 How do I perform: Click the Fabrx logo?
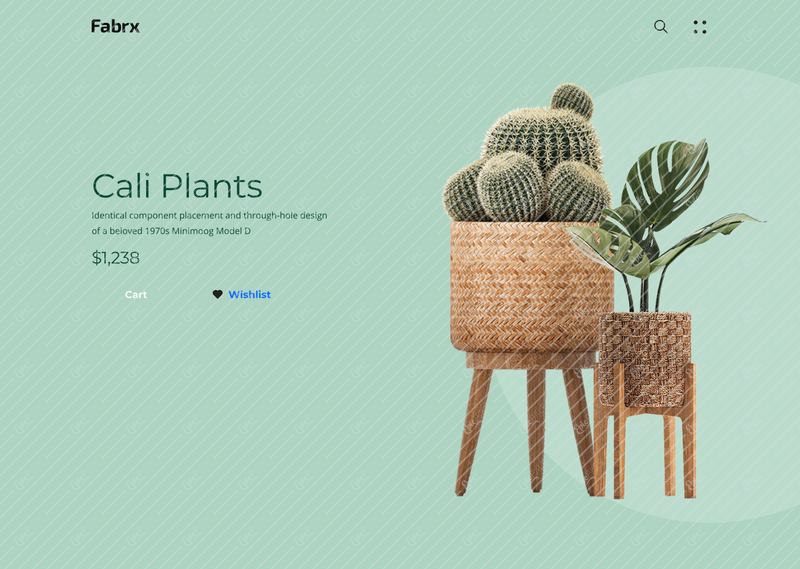click(x=115, y=27)
